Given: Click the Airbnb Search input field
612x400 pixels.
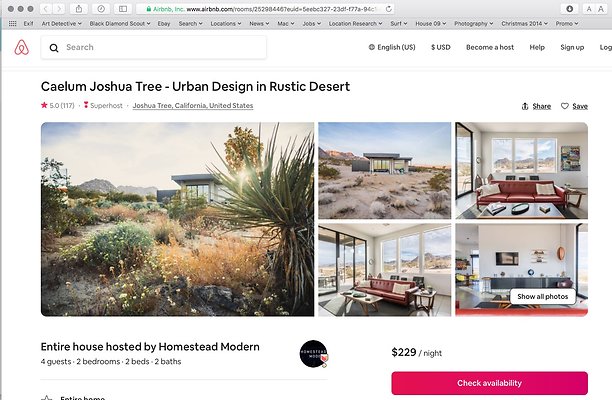Looking at the screenshot, I should pyautogui.click(x=154, y=47).
